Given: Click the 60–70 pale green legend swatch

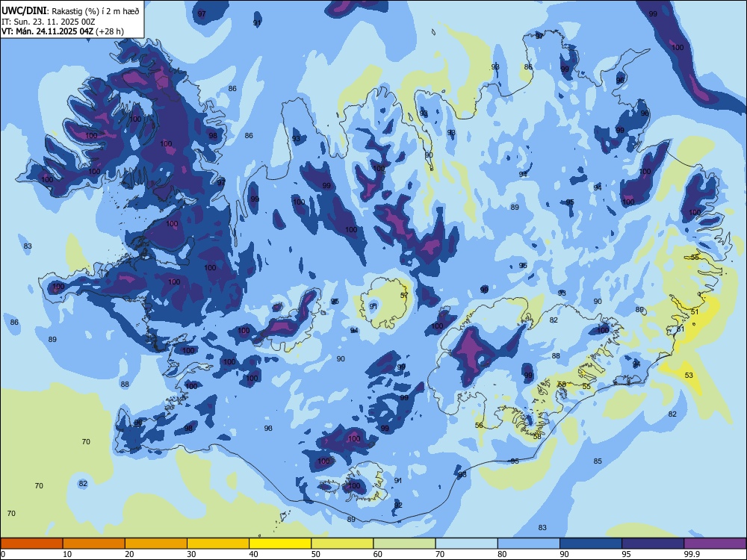Looking at the screenshot, I should (x=404, y=544).
